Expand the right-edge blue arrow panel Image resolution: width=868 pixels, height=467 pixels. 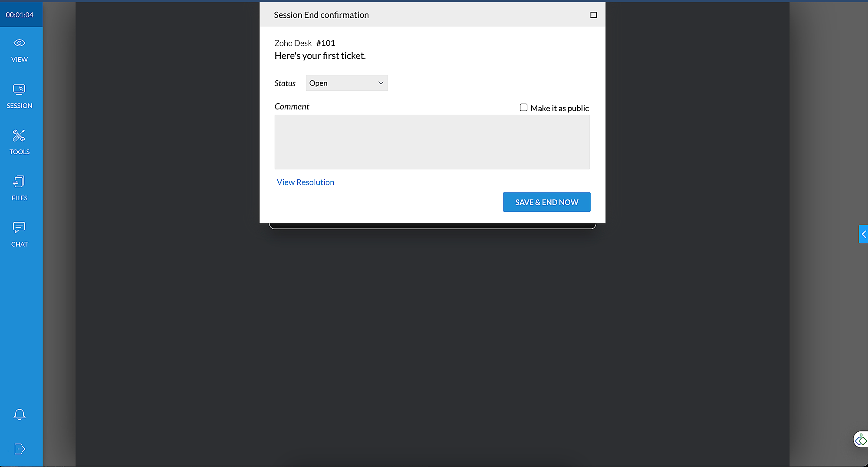tap(863, 234)
